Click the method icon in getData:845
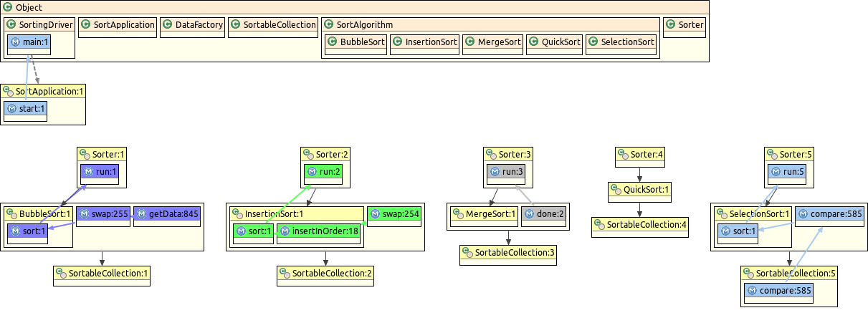Screen dimensions: 868x323 [141, 213]
